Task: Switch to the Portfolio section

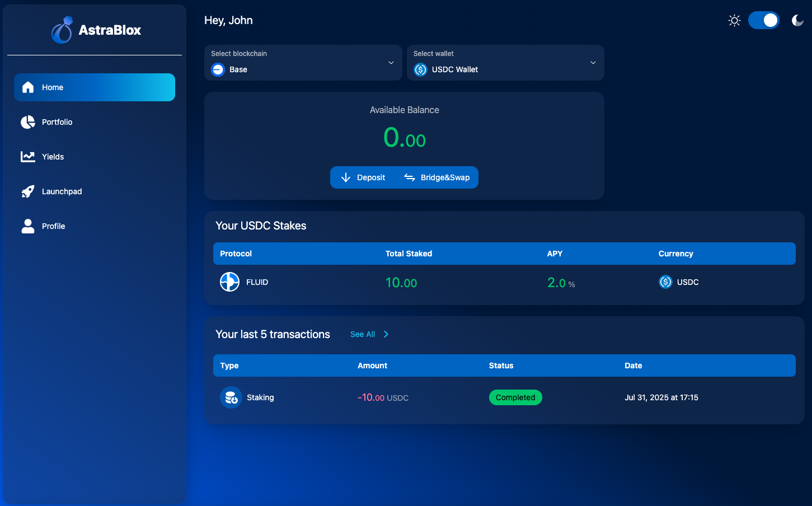Action: point(57,121)
